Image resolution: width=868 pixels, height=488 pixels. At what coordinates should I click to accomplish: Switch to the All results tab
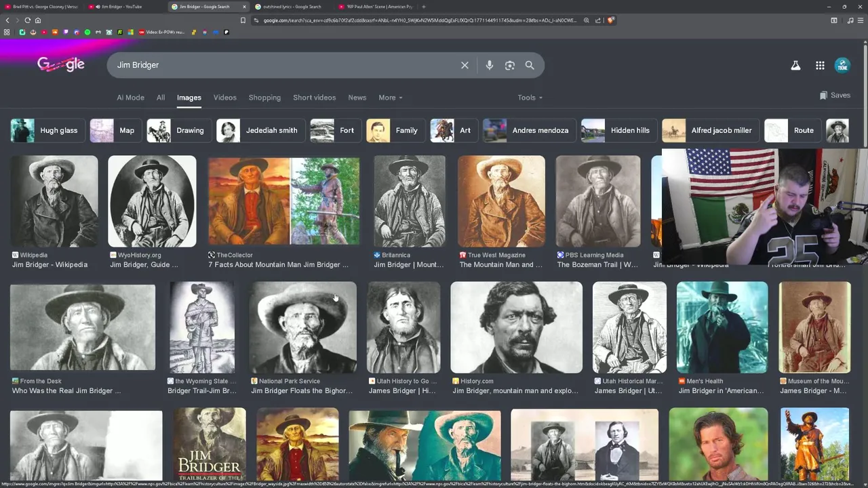click(161, 98)
